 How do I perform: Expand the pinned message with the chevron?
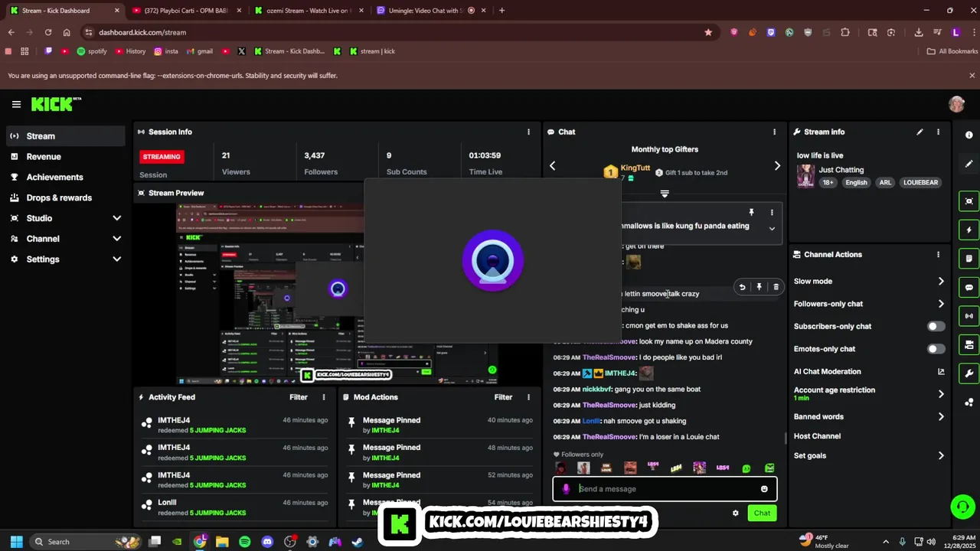[772, 228]
